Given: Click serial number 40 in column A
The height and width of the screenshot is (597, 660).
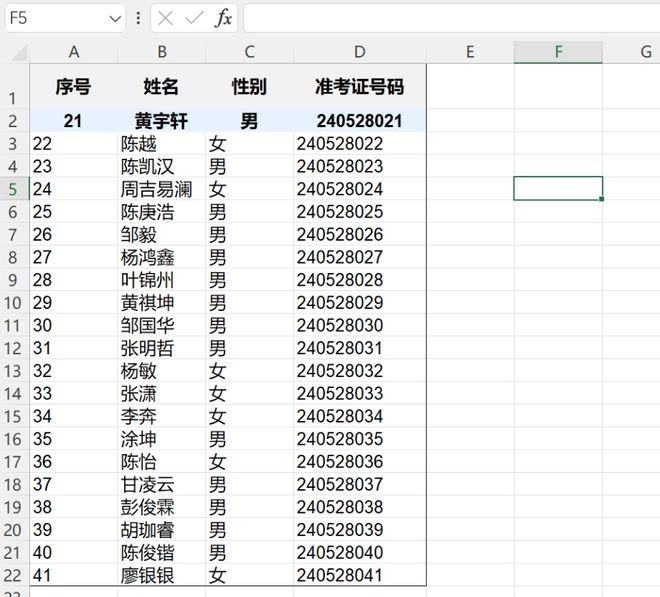Looking at the screenshot, I should click(x=74, y=552).
